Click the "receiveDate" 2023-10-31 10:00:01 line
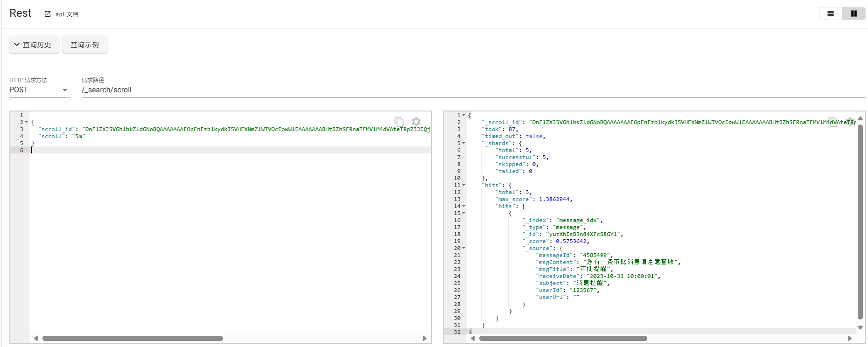Image resolution: width=868 pixels, height=347 pixels. tap(598, 276)
